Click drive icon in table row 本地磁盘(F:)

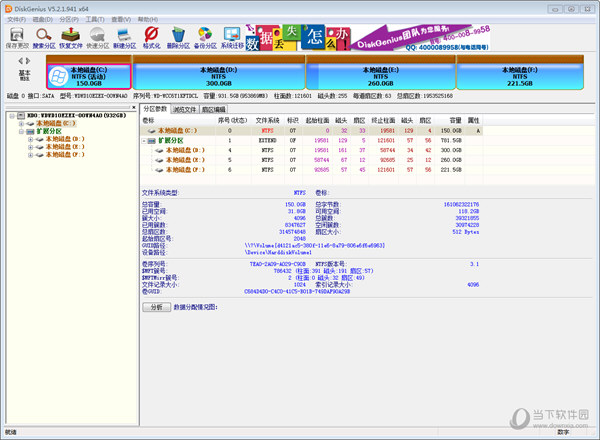tap(160, 170)
